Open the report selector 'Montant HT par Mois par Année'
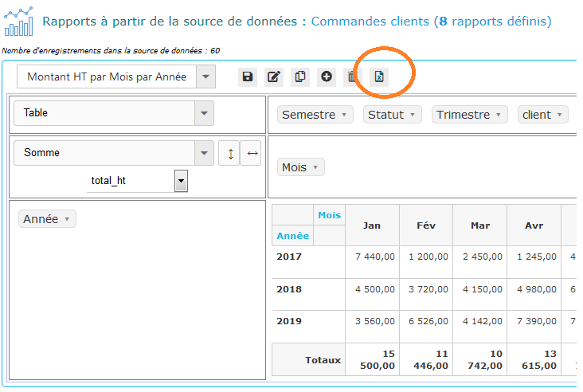583x392 pixels. coord(116,76)
